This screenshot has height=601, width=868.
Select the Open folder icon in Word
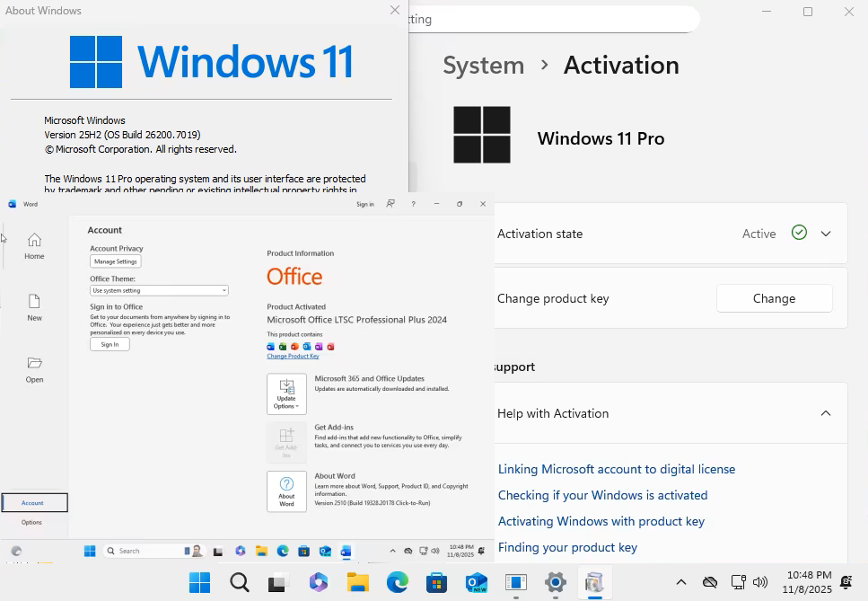(34, 368)
